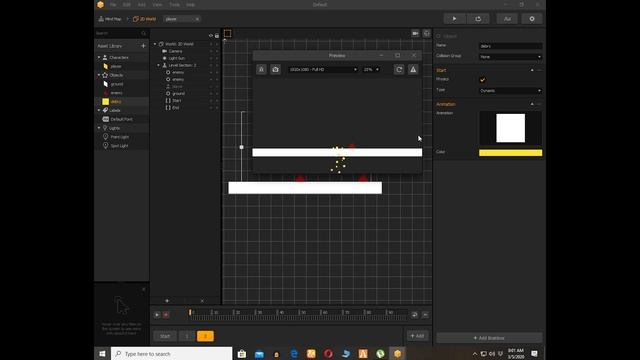Image resolution: width=640 pixels, height=360 pixels.
Task: Toggle lock column header icon
Action: pos(217,36)
